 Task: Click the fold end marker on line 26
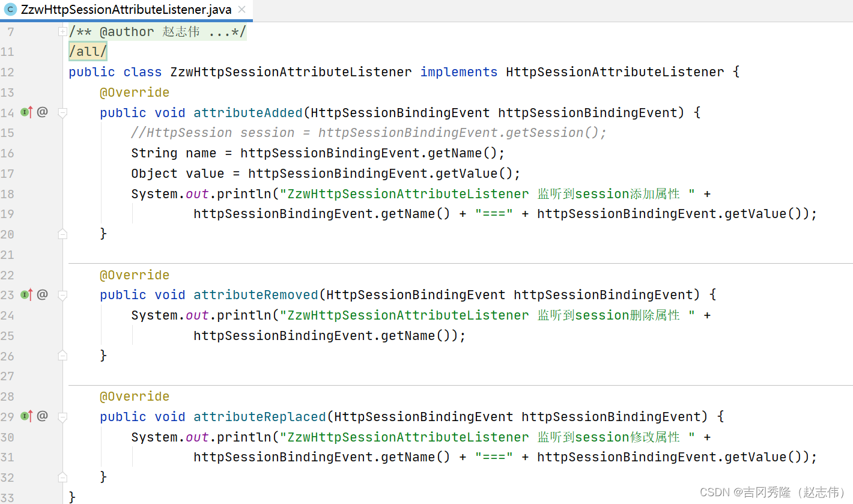click(62, 356)
